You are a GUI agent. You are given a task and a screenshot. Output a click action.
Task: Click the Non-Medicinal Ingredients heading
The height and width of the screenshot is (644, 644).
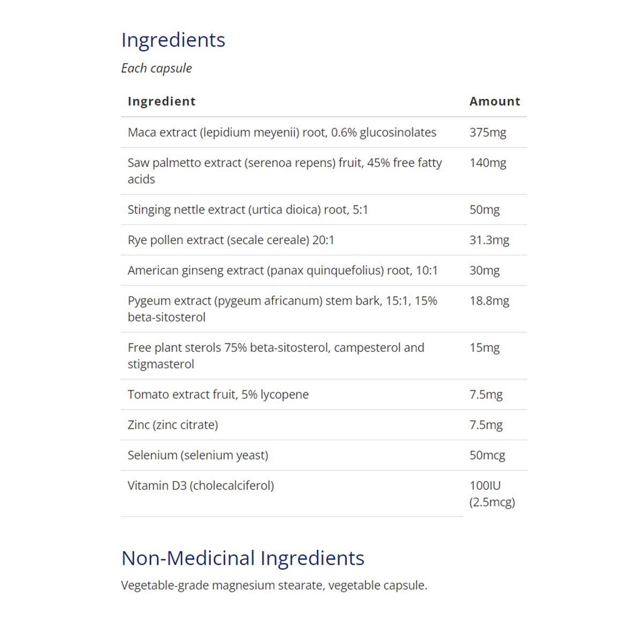click(x=243, y=558)
